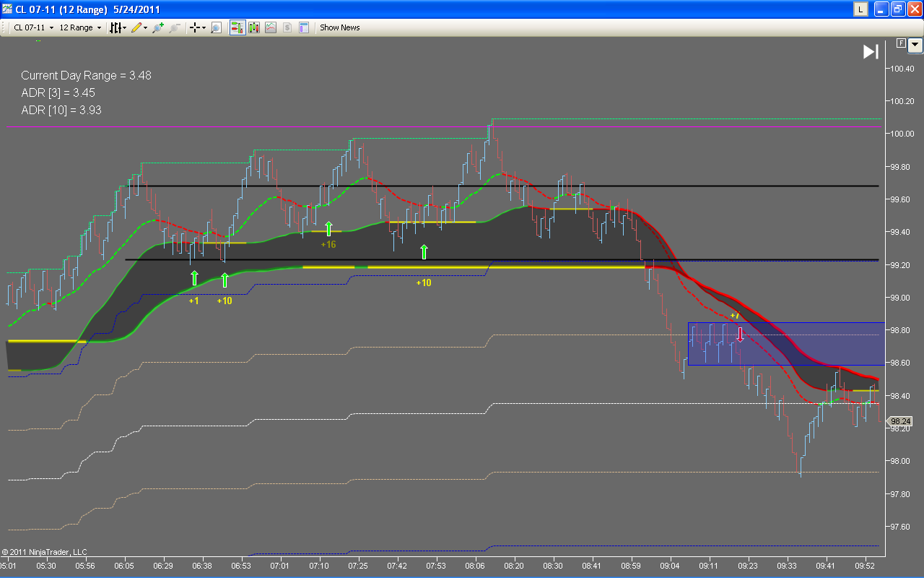Select the pencil drawing tools icon
Screen dimensions: 924x578
[138, 27]
